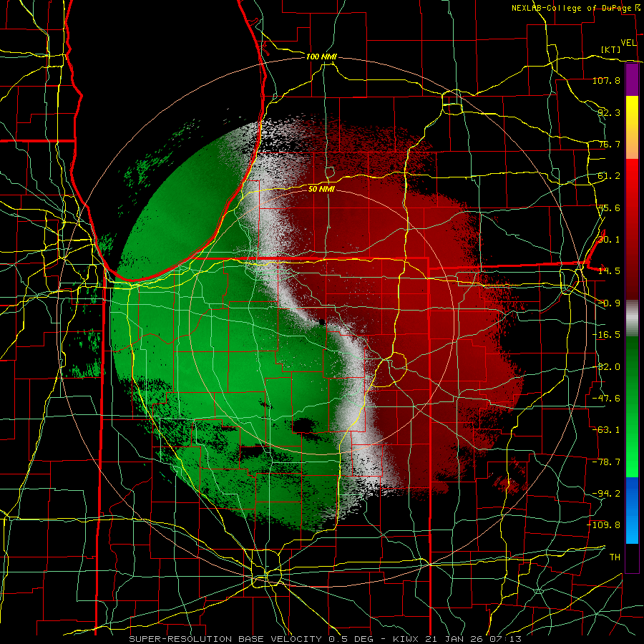Select the 92.3 velocity scale value
Image resolution: width=644 pixels, height=644 pixels.
coord(609,112)
